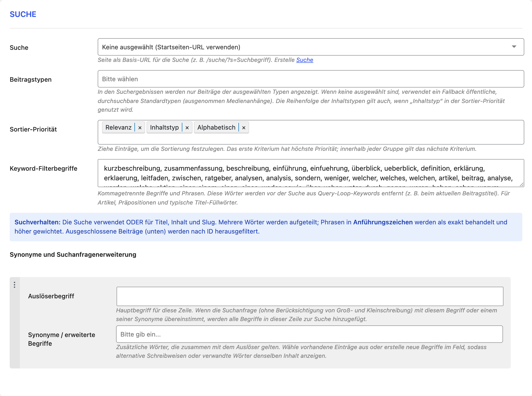The image size is (532, 396).
Task: Click the bold Anführungszeichen text
Action: point(383,222)
